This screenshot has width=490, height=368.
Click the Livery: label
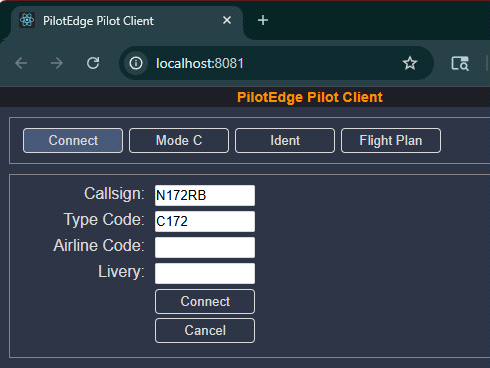(121, 272)
